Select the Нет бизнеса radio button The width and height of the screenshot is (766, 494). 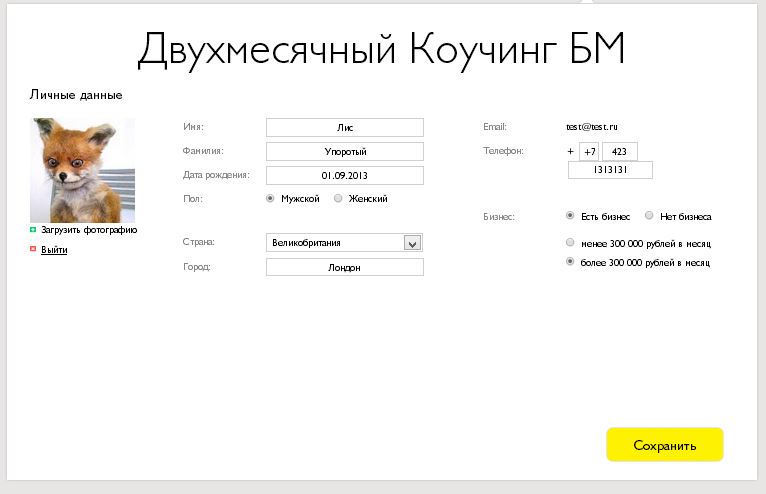point(649,215)
